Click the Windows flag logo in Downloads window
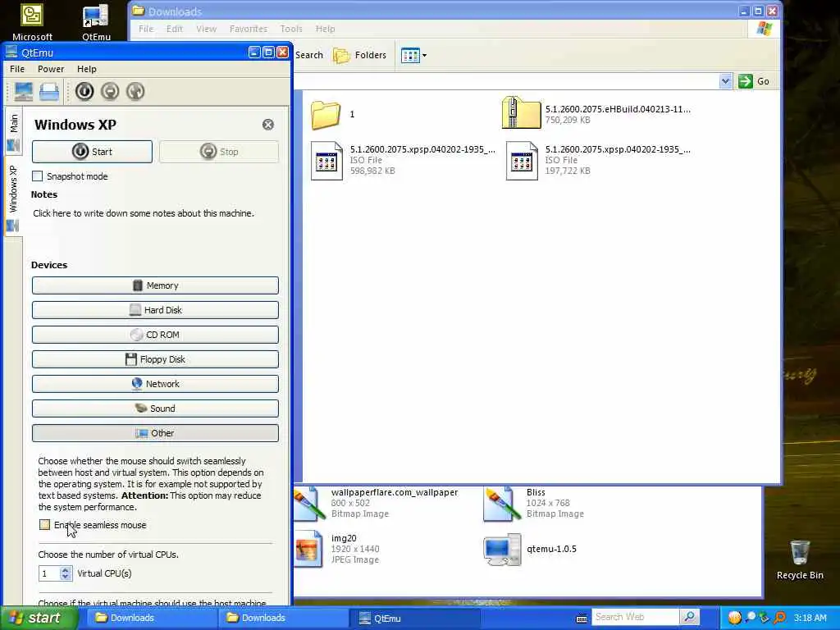840x630 pixels. tap(765, 29)
